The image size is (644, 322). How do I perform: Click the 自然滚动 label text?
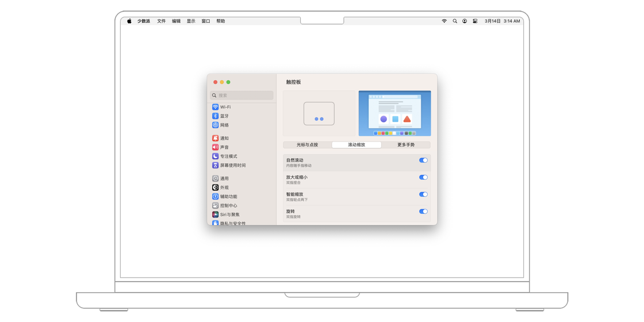295,160
